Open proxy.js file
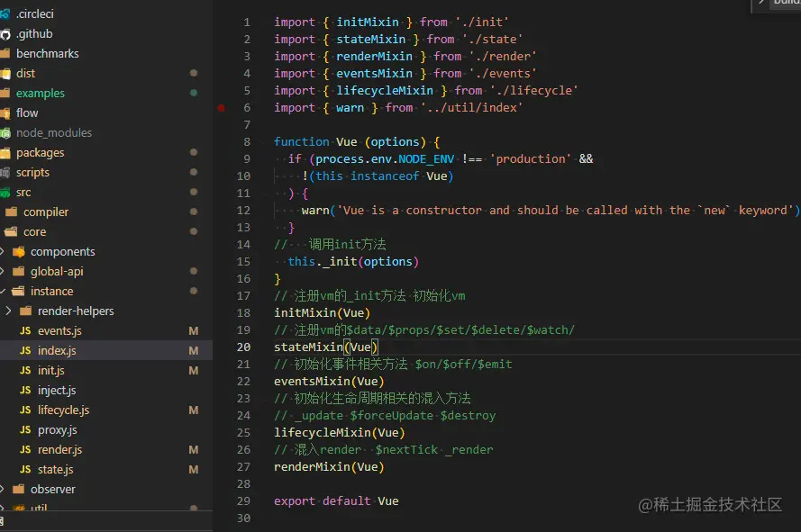Image resolution: width=801 pixels, height=532 pixels. coord(58,430)
